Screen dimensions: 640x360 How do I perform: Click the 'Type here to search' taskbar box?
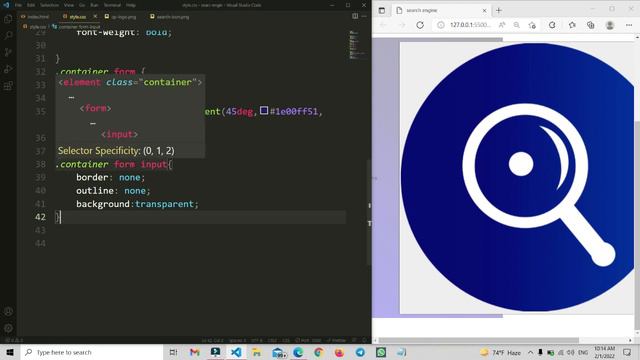pos(92,352)
